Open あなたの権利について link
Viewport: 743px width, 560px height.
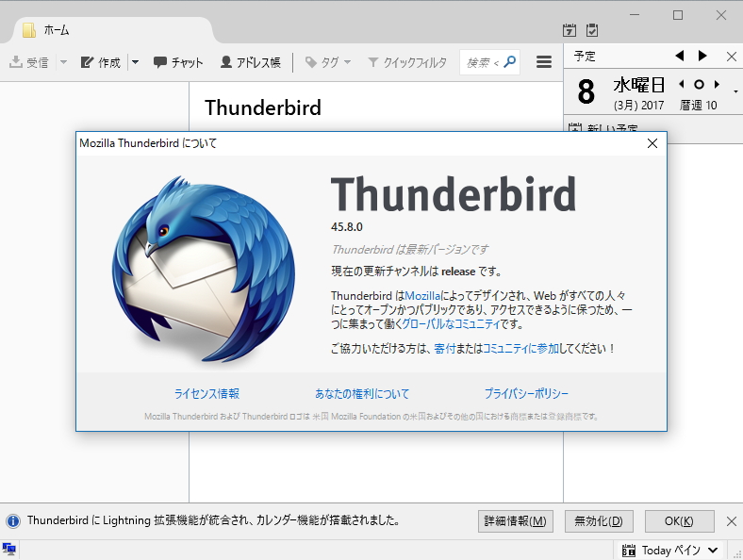(362, 394)
